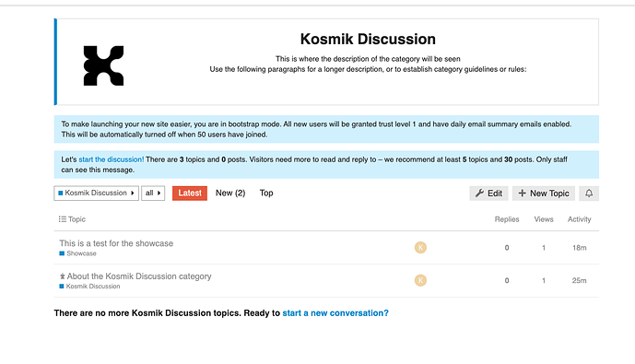The image size is (635, 364).
Task: Click the bulk select icon beside Topic
Action: 63,219
